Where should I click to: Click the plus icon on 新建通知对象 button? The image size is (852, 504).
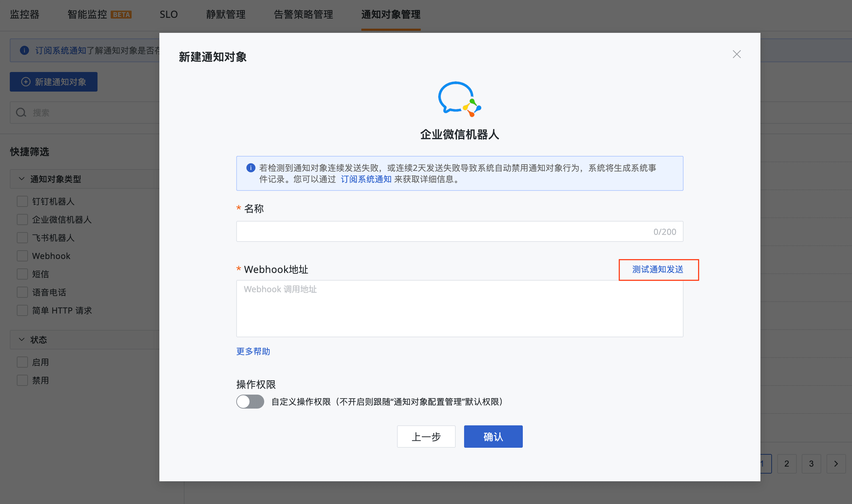26,82
